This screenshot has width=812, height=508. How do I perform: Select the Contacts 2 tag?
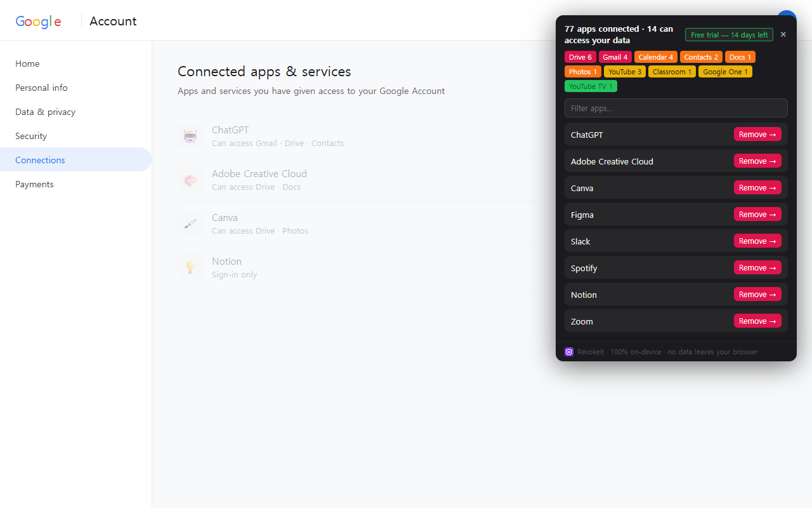701,57
